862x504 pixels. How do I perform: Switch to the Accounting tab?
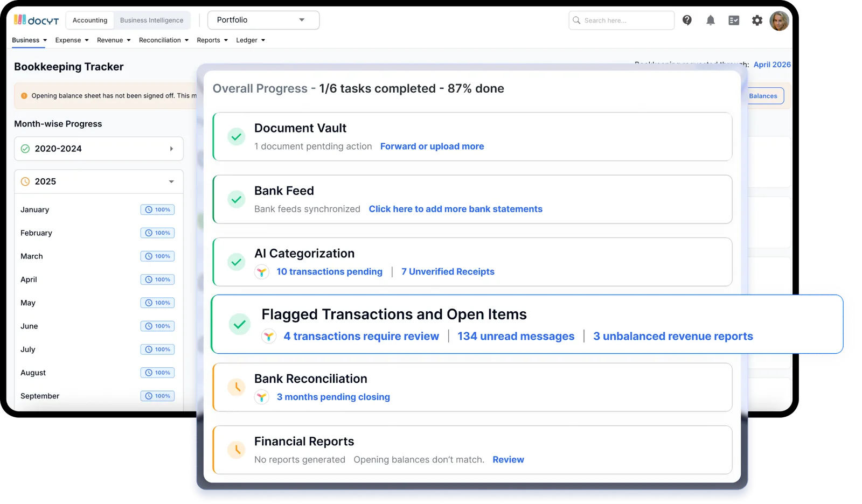pos(90,20)
